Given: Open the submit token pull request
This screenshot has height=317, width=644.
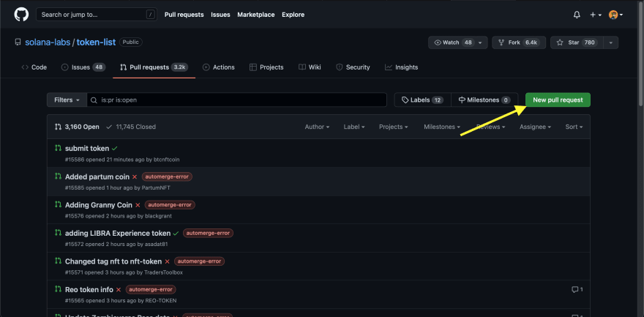Looking at the screenshot, I should 87,149.
